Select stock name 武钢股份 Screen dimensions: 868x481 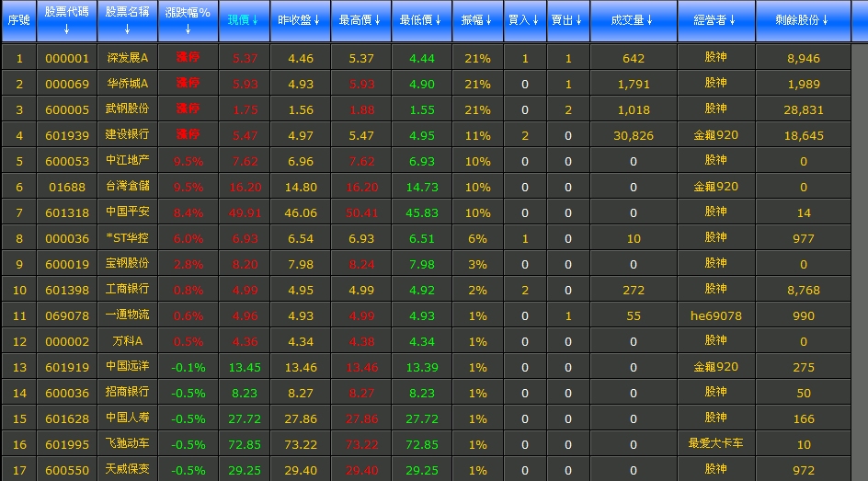pos(127,109)
